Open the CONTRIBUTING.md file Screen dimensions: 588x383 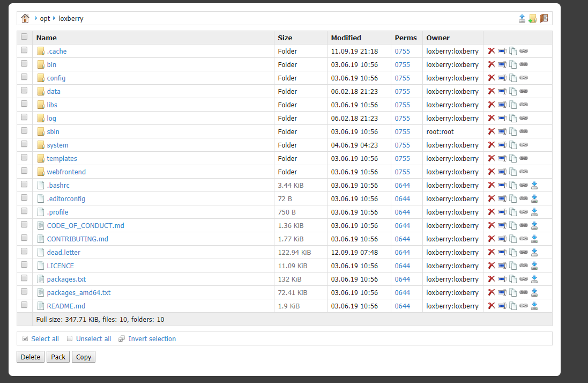pyautogui.click(x=77, y=239)
